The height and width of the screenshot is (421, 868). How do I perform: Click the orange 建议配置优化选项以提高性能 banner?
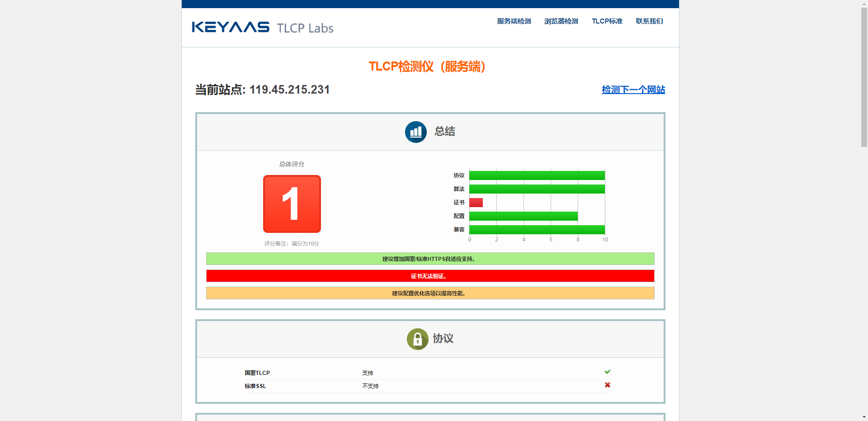[x=430, y=293]
